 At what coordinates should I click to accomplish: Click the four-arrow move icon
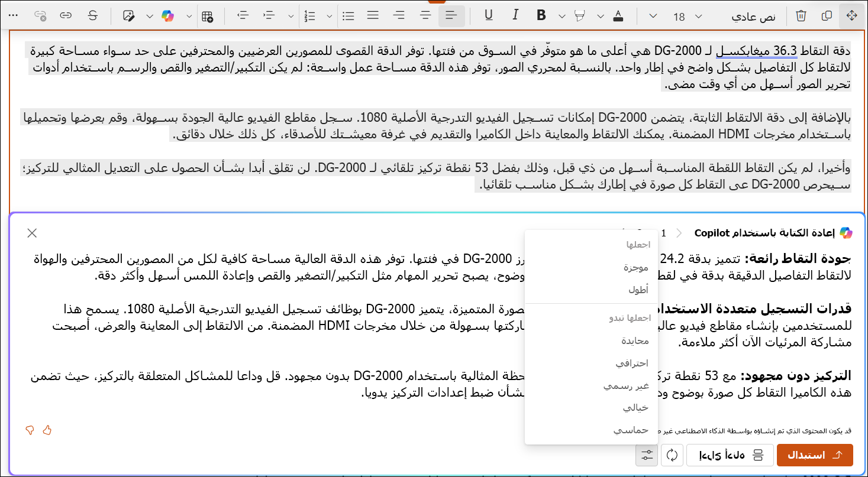click(852, 16)
